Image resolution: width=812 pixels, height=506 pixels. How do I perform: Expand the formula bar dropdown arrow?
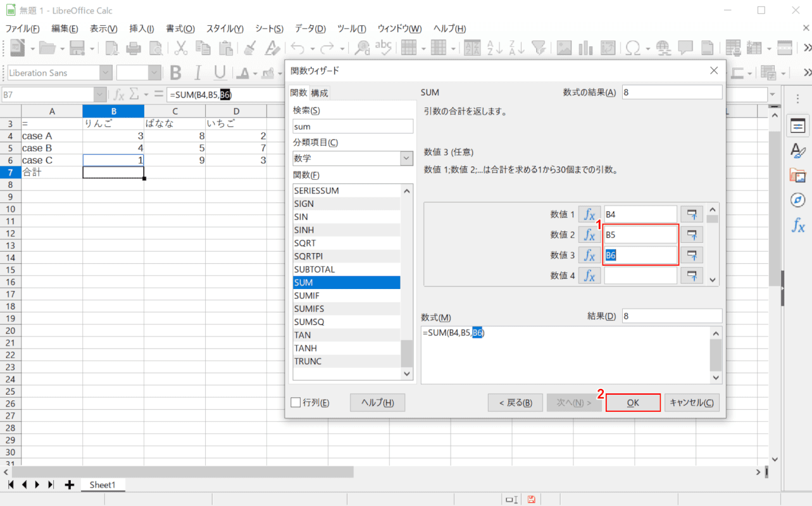click(x=772, y=94)
